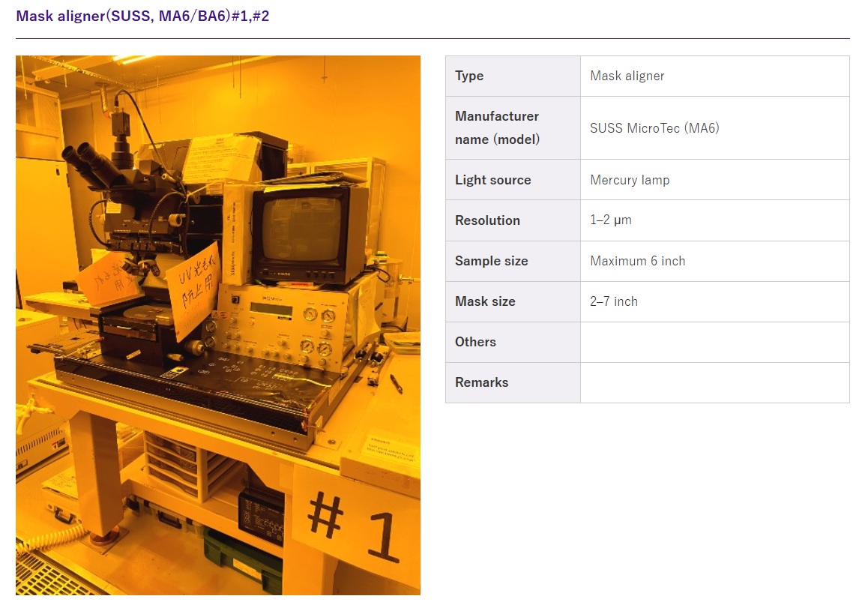The height and width of the screenshot is (608, 868).
Task: Select the SUSS MicroTec (MA6) value
Action: click(x=654, y=128)
